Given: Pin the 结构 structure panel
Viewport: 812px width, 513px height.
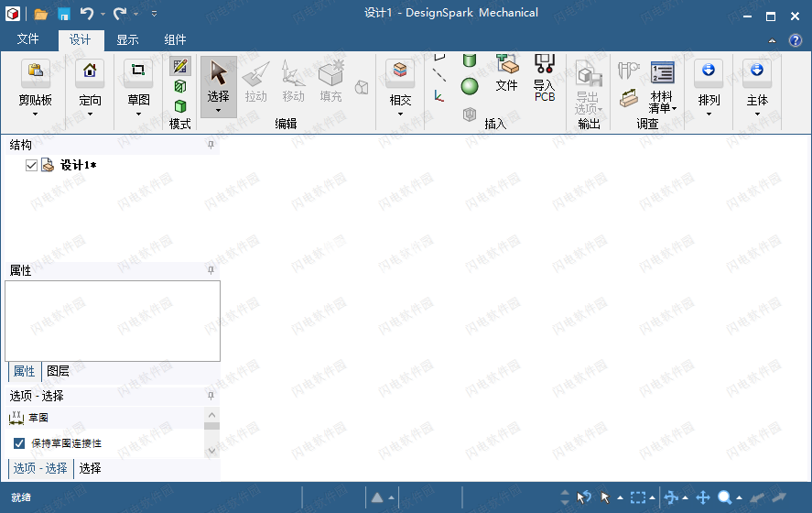Looking at the screenshot, I should [211, 145].
